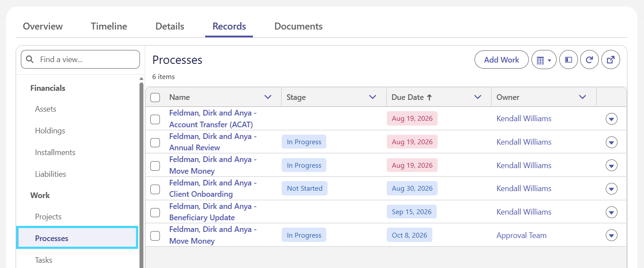Check the Beneficiary Update row checkbox
The height and width of the screenshot is (268, 644).
[x=155, y=212]
